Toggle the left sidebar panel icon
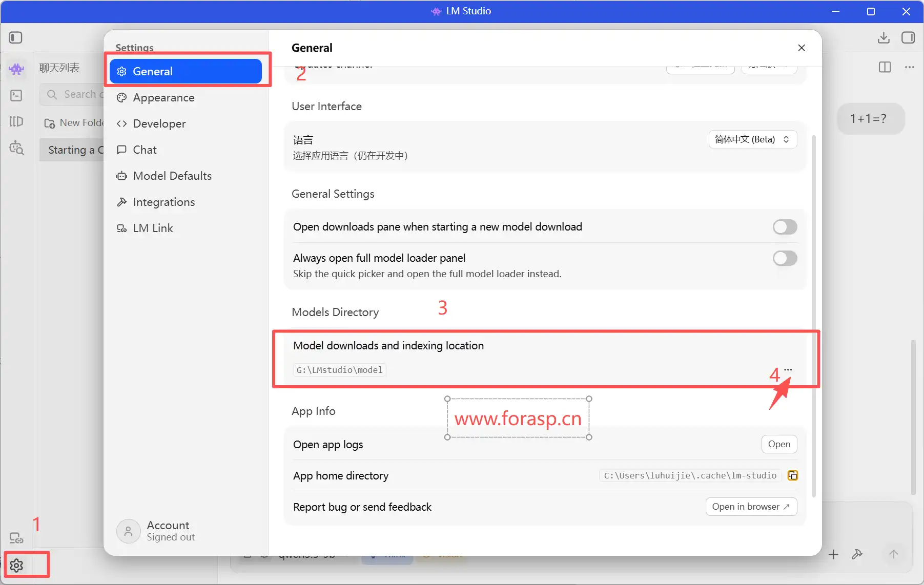This screenshot has height=585, width=924. point(16,37)
